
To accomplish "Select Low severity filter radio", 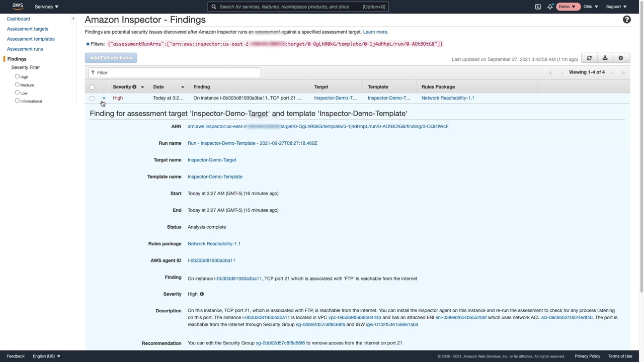I will tap(17, 93).
